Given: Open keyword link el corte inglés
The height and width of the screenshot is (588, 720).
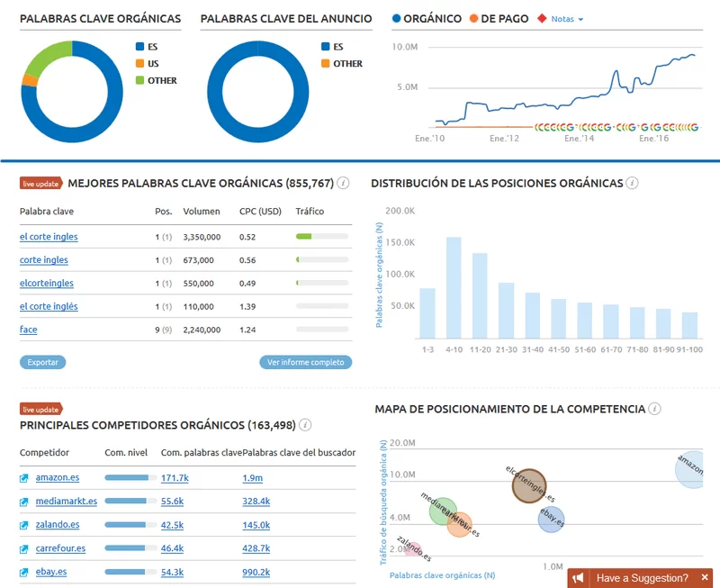Looking at the screenshot, I should (x=49, y=306).
